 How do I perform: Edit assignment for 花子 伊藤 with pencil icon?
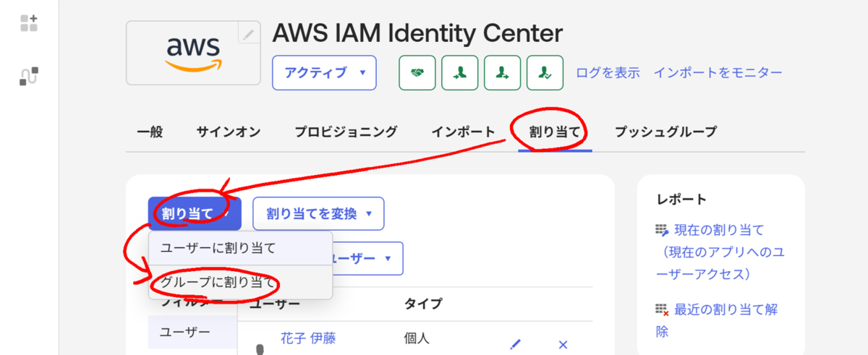[515, 344]
